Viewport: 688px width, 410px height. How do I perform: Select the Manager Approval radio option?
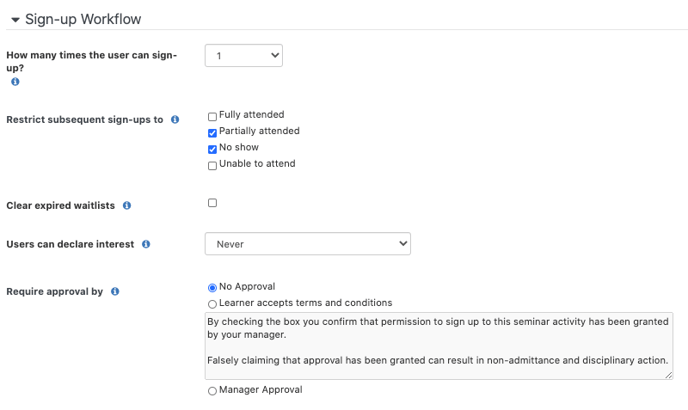[x=212, y=391]
